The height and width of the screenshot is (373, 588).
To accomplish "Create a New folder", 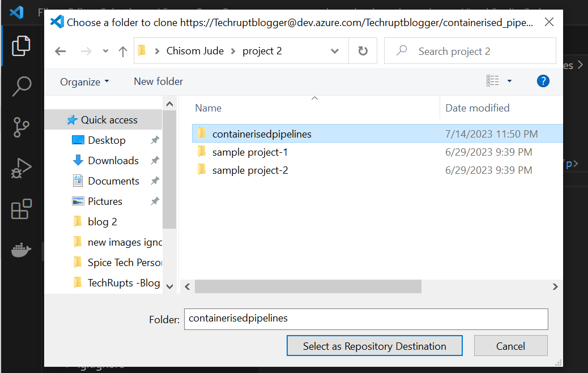I will [x=158, y=82].
